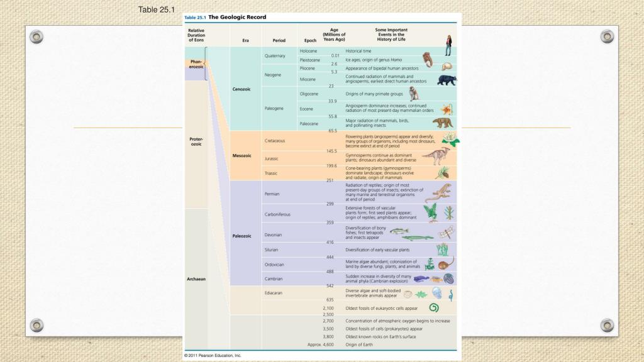Click the 'Epoch' column header
Screen dimensions: 644x362
[x=310, y=40]
